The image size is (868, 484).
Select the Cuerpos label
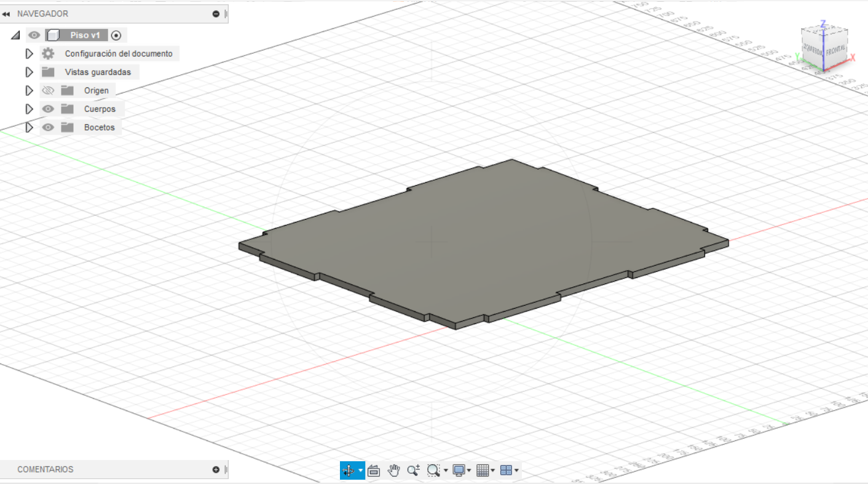pos(100,109)
